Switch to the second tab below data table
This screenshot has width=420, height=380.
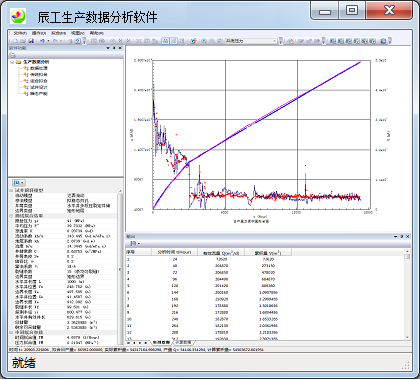click(x=184, y=342)
